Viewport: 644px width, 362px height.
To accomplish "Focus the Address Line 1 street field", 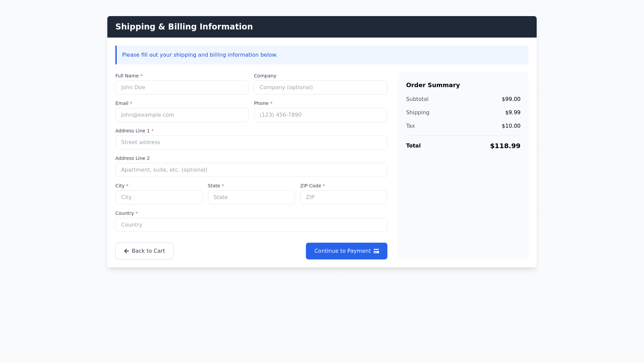I will pyautogui.click(x=251, y=142).
